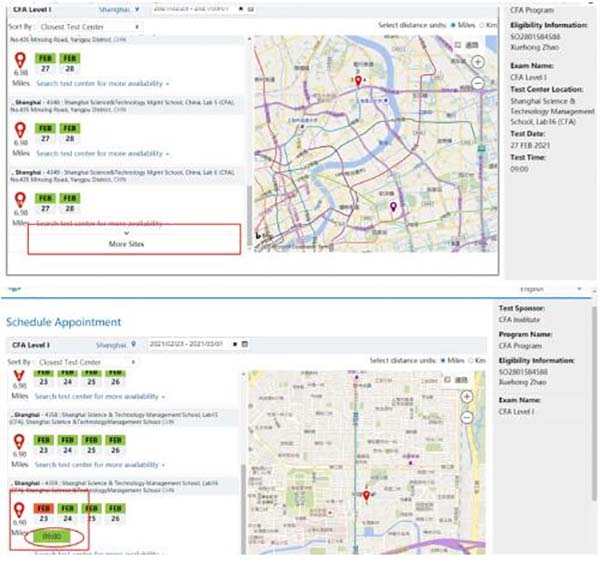Click the red marker icon for the Lab 5 (CFA) test center
The image size is (600, 563).
(20, 129)
